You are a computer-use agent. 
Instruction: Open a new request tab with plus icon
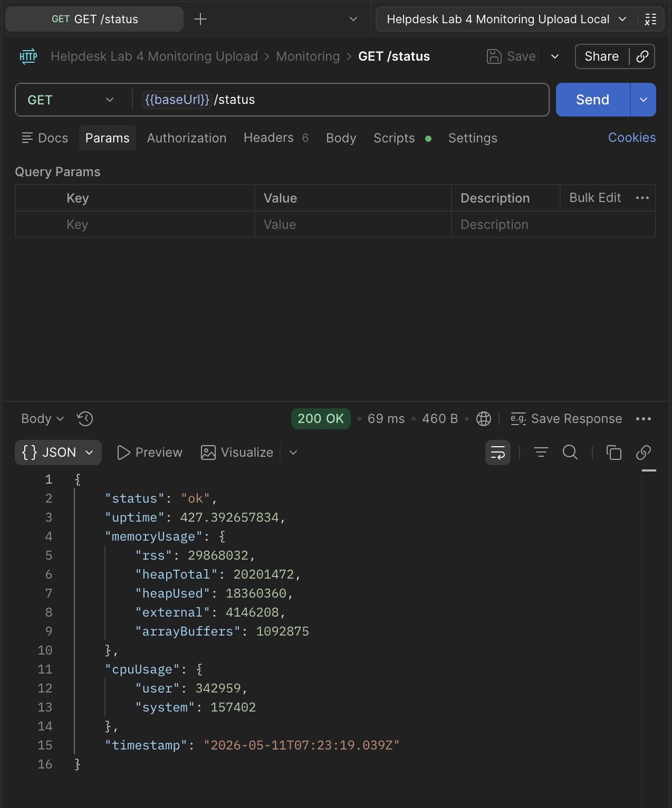click(x=200, y=20)
